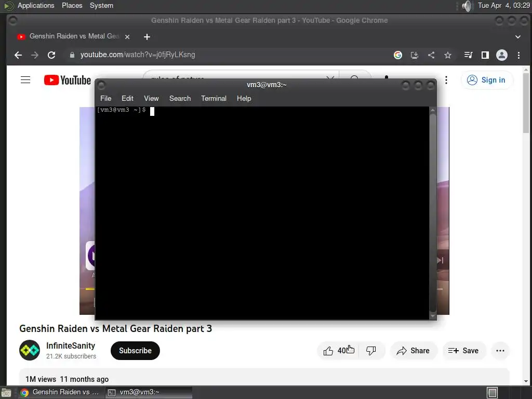This screenshot has height=399, width=532.
Task: Dislike the video with the thumbs-down icon
Action: [371, 351]
